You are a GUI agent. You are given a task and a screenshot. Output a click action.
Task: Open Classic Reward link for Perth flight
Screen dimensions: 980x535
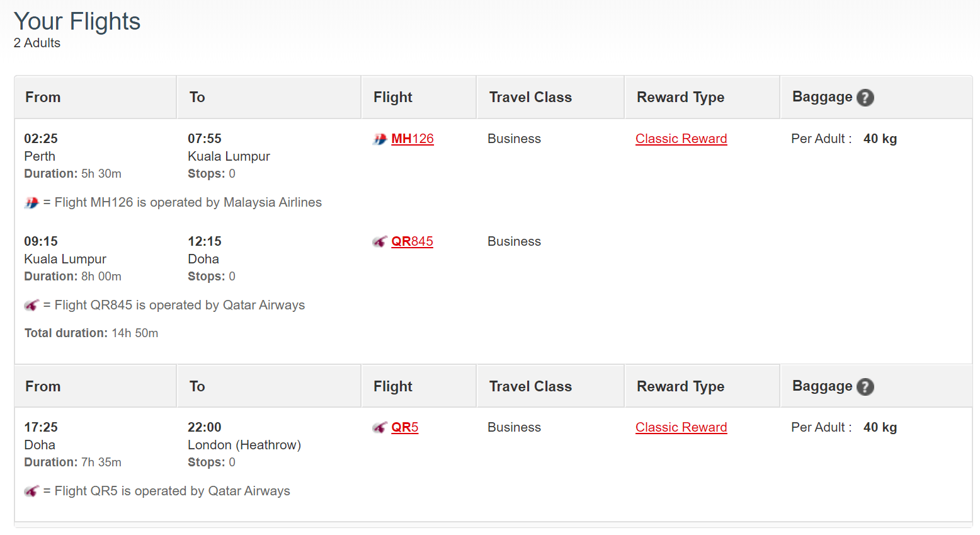point(681,139)
